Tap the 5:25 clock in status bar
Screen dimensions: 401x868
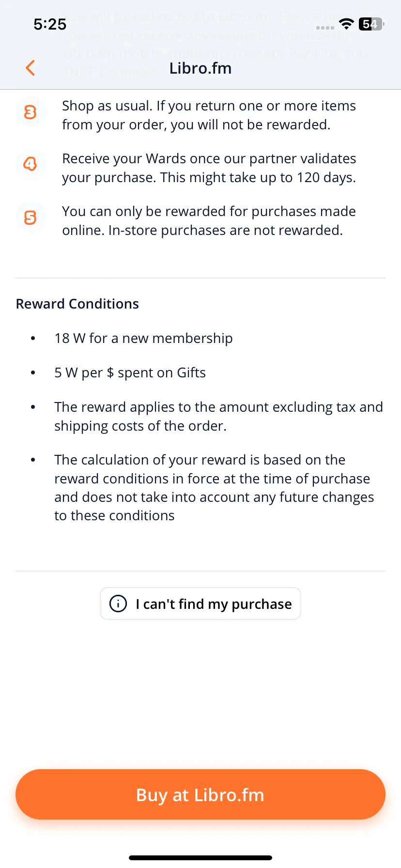click(50, 24)
